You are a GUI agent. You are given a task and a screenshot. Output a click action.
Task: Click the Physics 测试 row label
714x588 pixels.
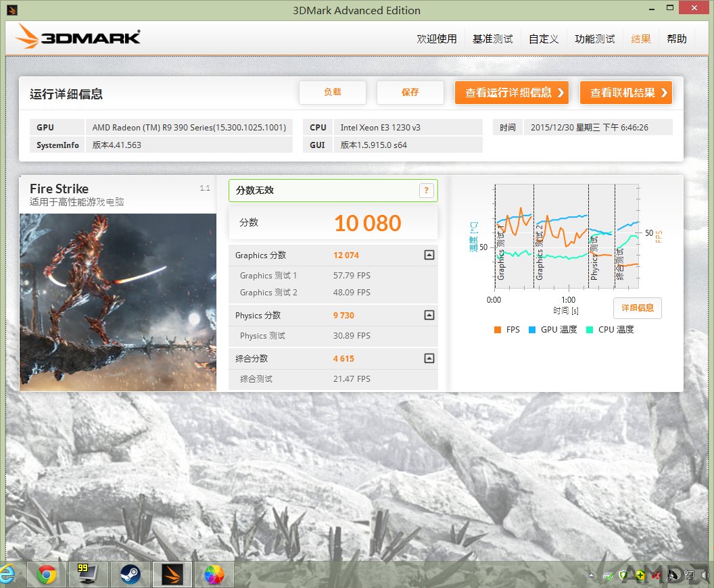click(x=262, y=335)
